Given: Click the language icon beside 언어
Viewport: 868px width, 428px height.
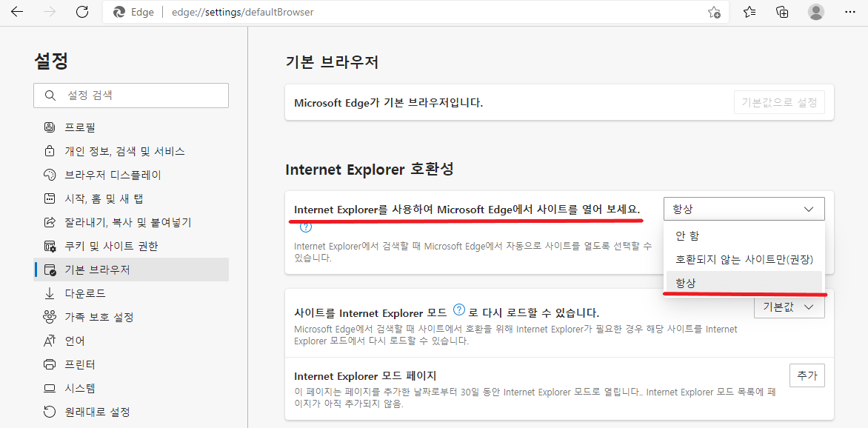Looking at the screenshot, I should click(50, 341).
